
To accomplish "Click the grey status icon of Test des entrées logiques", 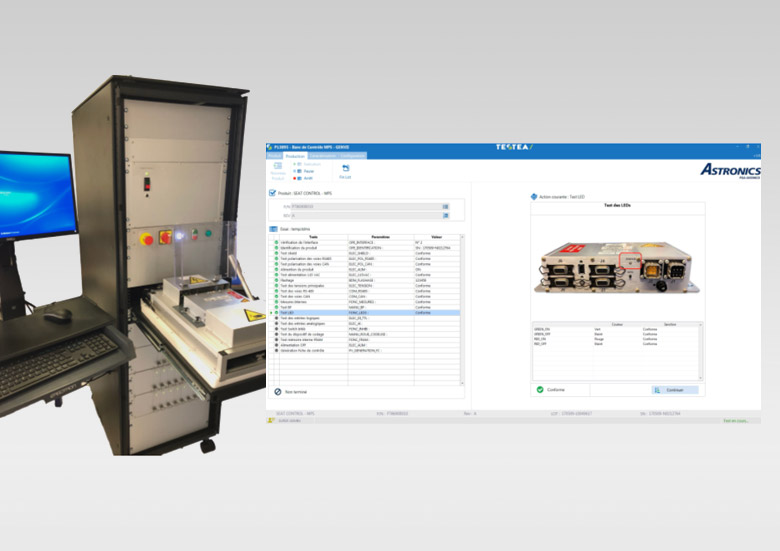I will point(277,318).
